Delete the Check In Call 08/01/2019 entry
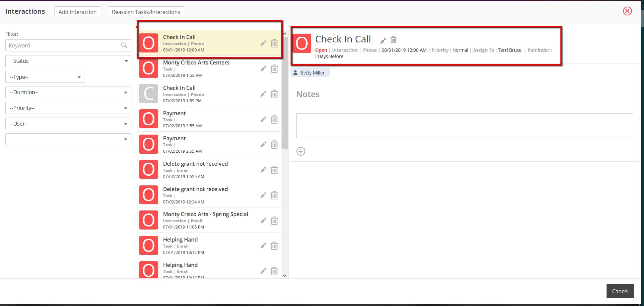This screenshot has height=306, width=644. tap(274, 43)
